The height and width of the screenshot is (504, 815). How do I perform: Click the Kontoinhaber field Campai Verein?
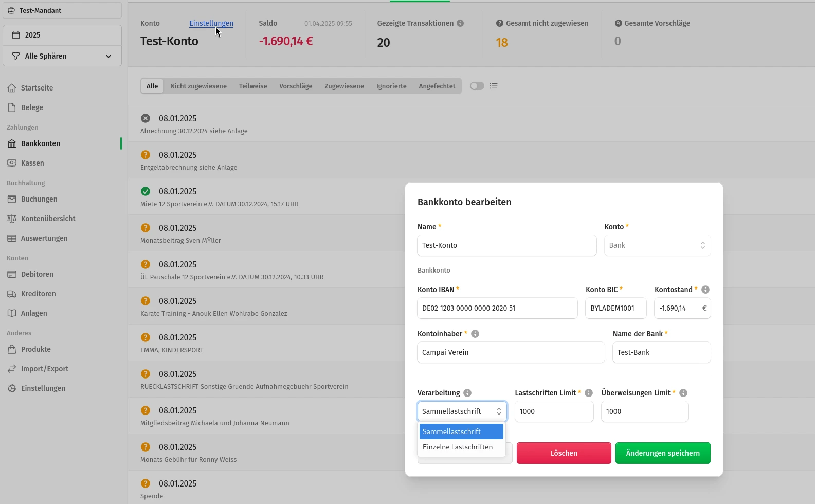(x=511, y=352)
